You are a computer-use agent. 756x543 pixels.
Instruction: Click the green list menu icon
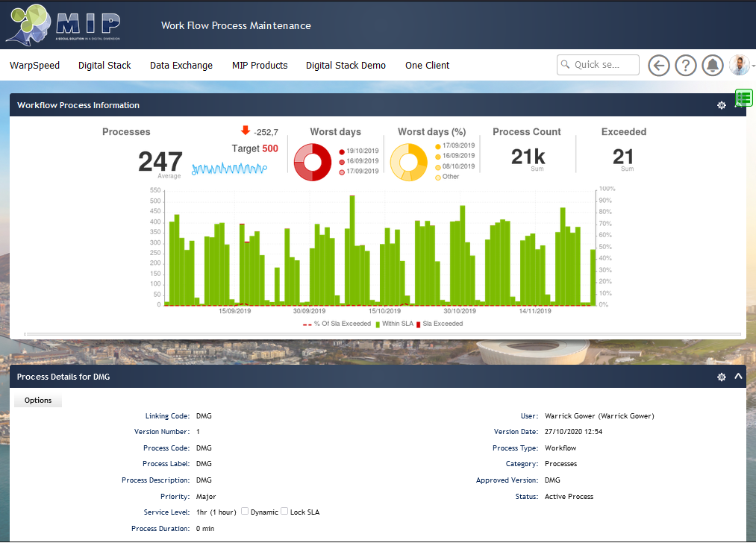(x=743, y=98)
